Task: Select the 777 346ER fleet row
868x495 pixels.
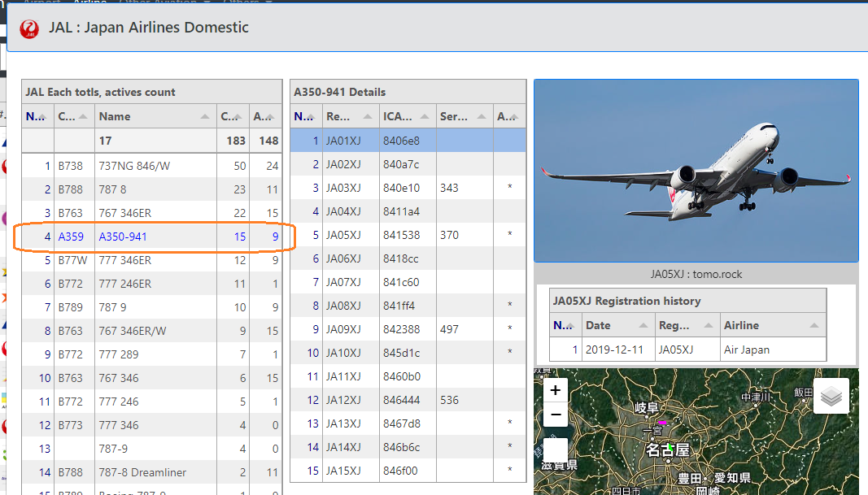Action: tap(151, 260)
